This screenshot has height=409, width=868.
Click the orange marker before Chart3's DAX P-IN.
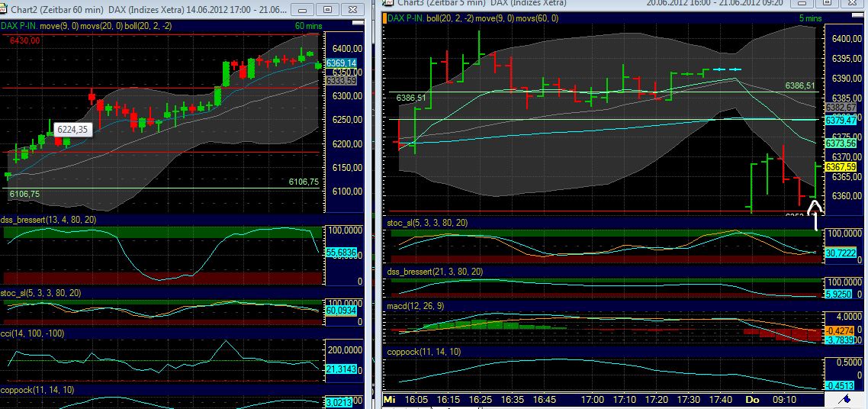pos(384,18)
